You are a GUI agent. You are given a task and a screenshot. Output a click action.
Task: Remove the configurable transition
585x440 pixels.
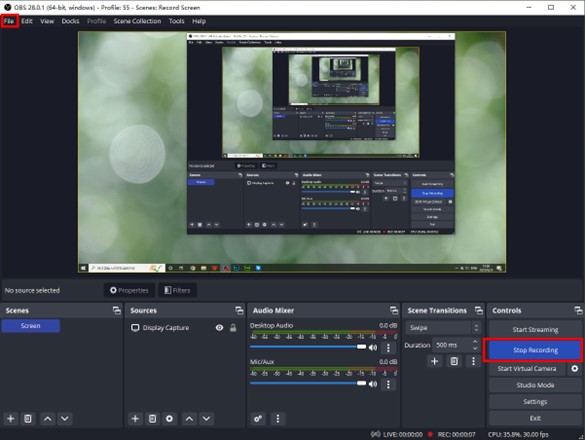point(454,361)
